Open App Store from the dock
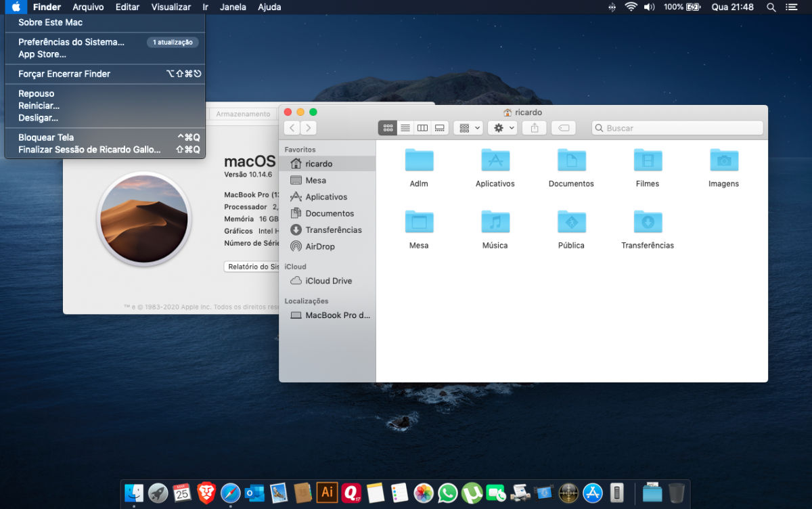Screen dimensions: 812x509 [x=593, y=493]
